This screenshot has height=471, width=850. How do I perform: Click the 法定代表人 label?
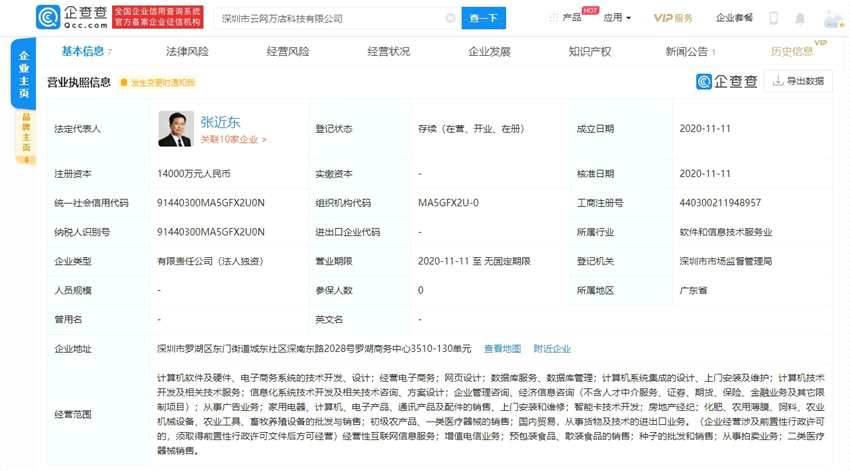pyautogui.click(x=78, y=129)
